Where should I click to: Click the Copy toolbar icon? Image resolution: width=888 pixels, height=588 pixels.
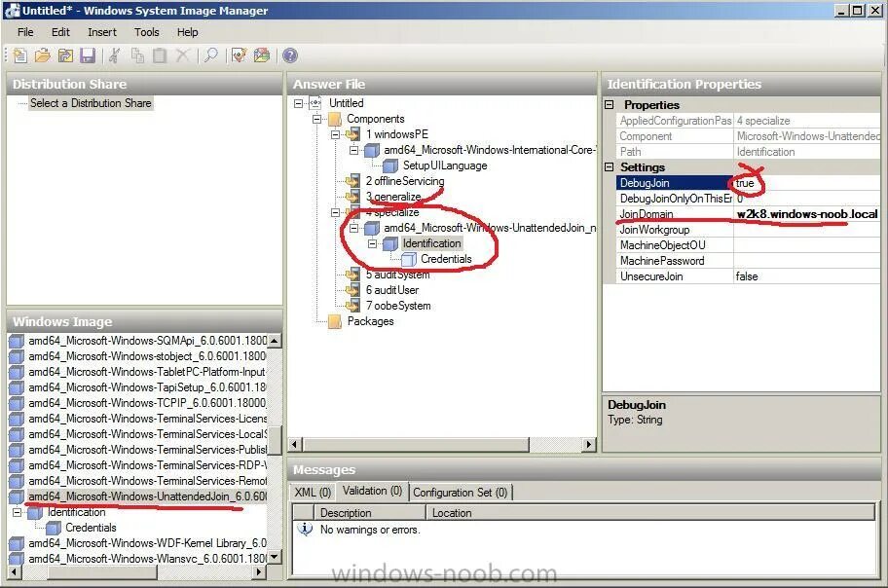tap(137, 55)
